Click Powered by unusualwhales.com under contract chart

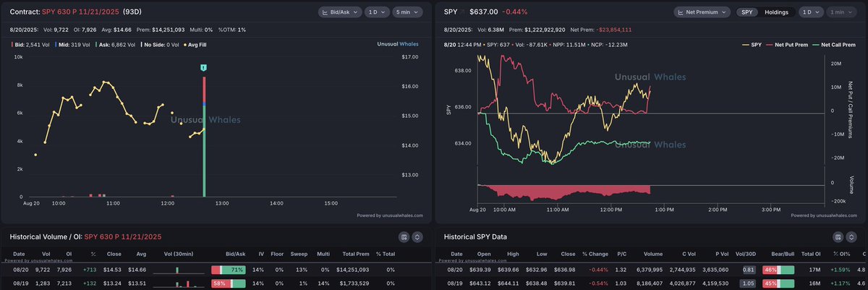coord(391,216)
